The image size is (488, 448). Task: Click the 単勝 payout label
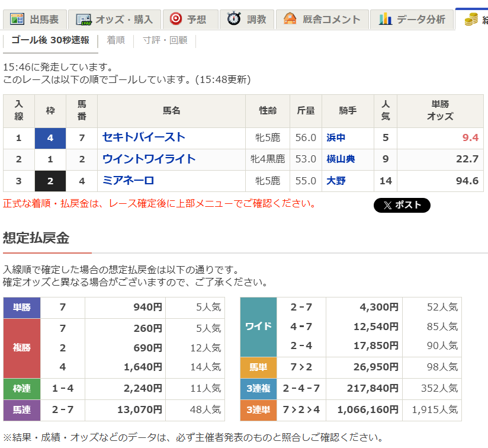(x=22, y=308)
